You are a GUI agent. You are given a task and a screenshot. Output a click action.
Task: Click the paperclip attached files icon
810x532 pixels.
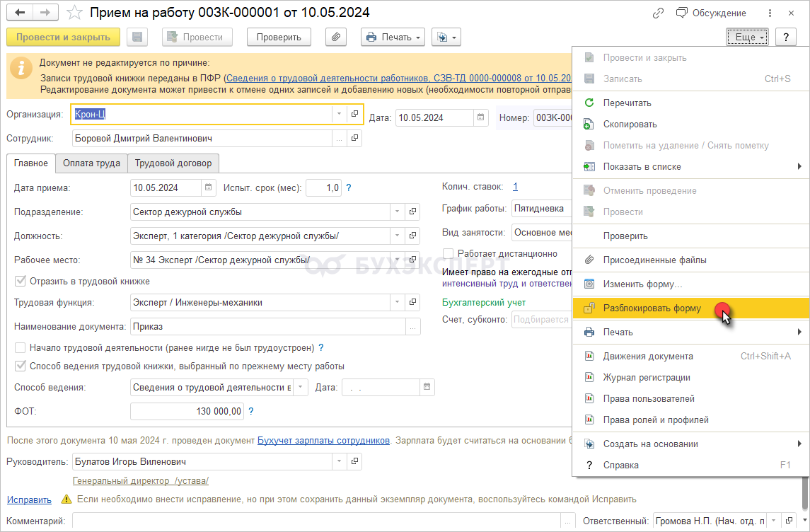[x=336, y=37]
